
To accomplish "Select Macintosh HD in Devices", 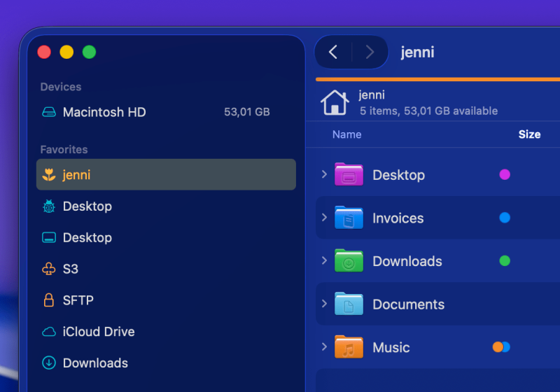I will (x=166, y=112).
